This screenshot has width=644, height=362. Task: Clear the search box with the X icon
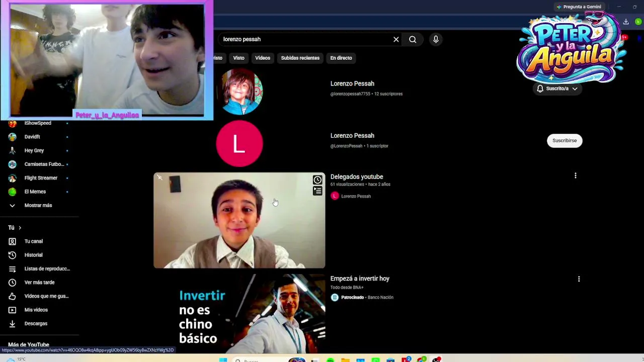pyautogui.click(x=396, y=39)
